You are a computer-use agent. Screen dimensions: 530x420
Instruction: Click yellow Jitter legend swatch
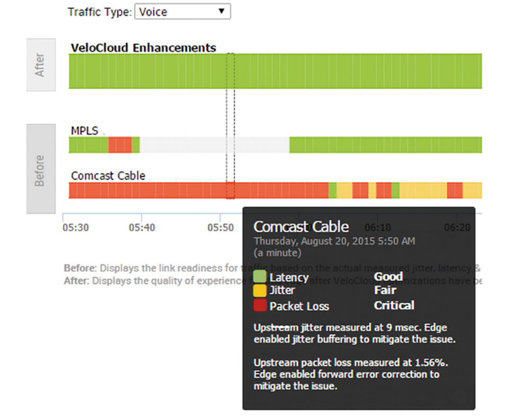(260, 291)
